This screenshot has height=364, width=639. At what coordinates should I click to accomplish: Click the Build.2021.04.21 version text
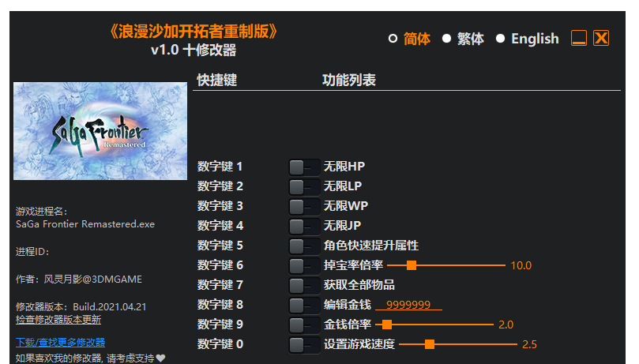pyautogui.click(x=110, y=307)
